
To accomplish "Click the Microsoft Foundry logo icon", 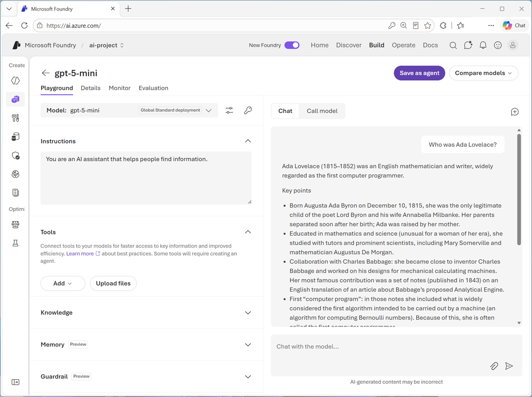I will (16, 45).
